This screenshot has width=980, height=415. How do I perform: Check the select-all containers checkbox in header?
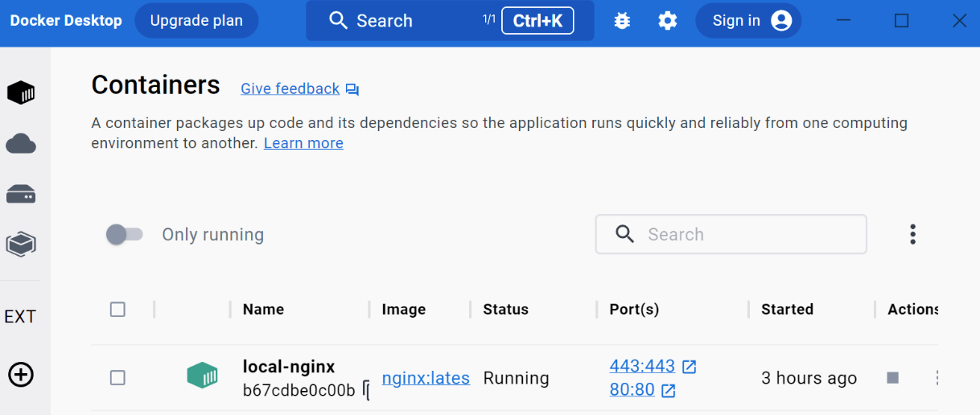(117, 309)
